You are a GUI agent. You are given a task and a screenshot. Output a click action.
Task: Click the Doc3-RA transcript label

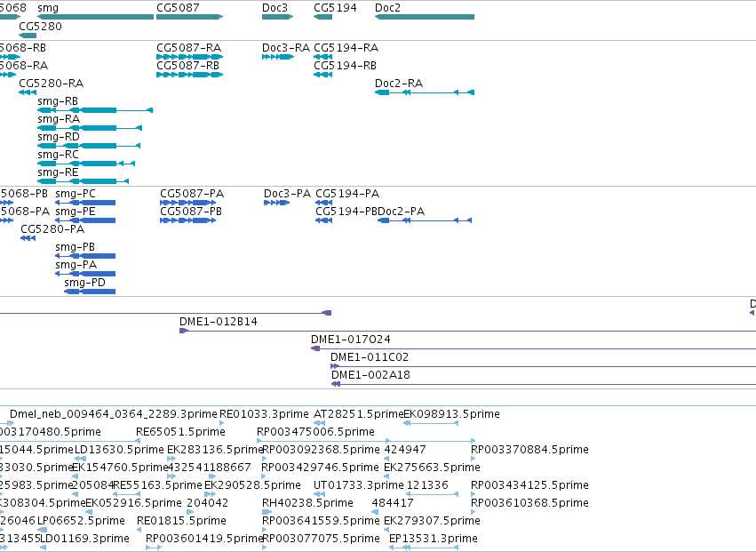[286, 48]
